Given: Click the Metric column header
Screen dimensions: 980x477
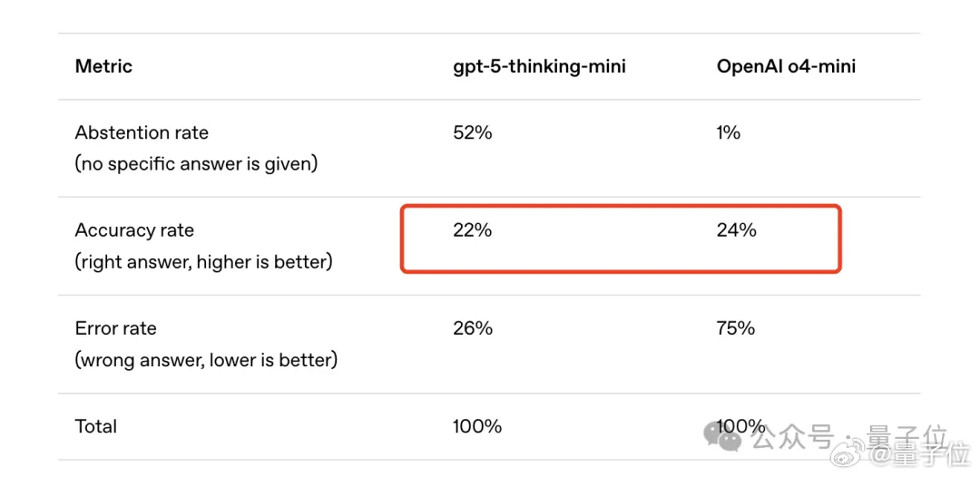Looking at the screenshot, I should point(103,66).
